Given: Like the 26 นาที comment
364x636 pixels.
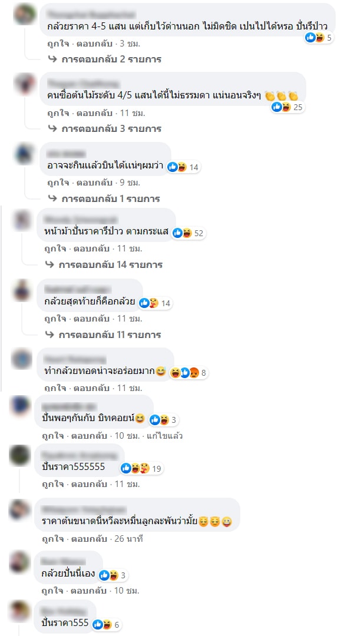Looking at the screenshot, I should (x=53, y=539).
